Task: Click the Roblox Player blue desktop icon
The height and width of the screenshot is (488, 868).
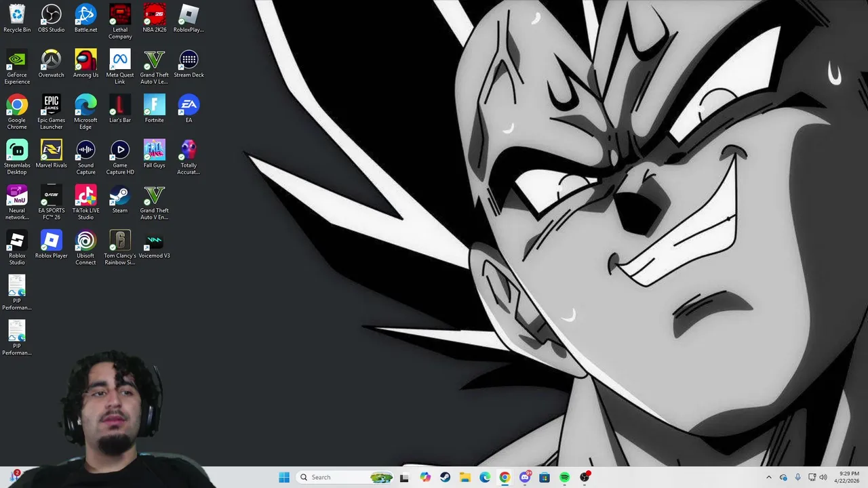Action: [x=52, y=244]
